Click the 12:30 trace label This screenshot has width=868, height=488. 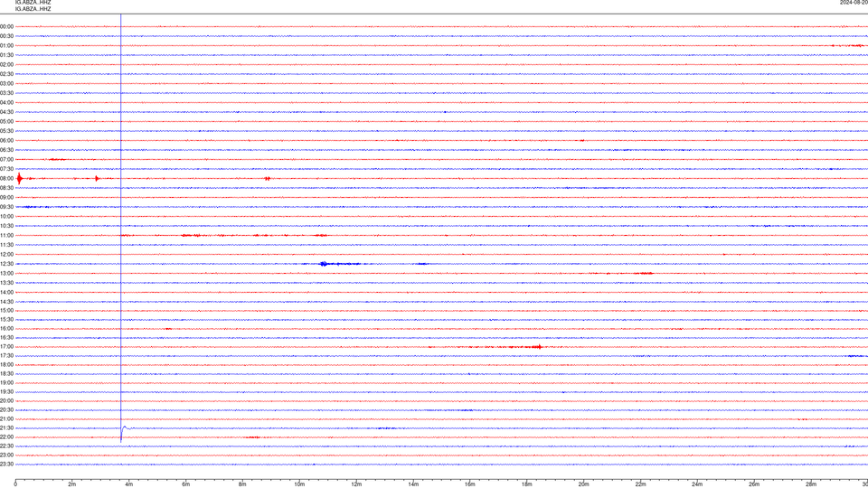pyautogui.click(x=6, y=264)
